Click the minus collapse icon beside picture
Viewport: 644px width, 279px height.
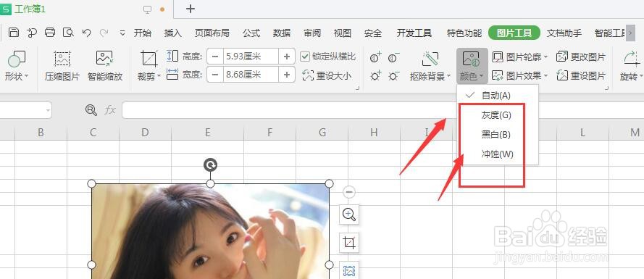(349, 192)
